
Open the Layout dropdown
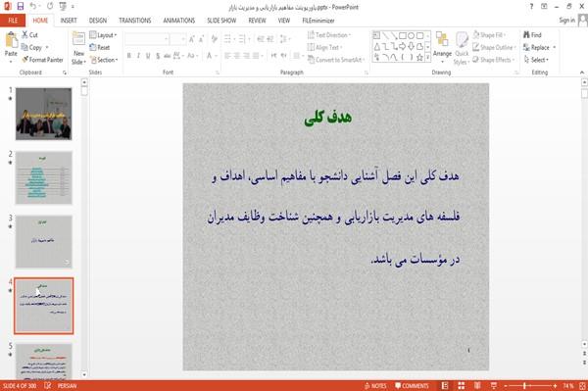click(x=103, y=35)
